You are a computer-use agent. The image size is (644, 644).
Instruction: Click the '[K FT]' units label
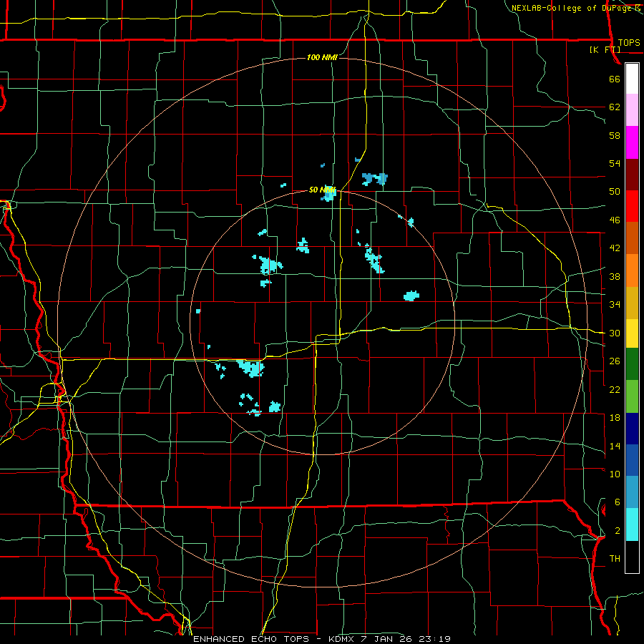[605, 50]
